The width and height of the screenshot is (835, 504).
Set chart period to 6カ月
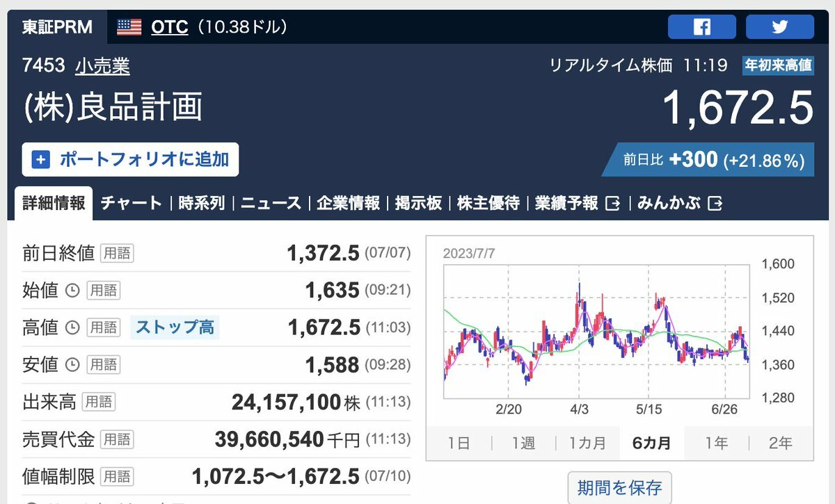pos(652,443)
